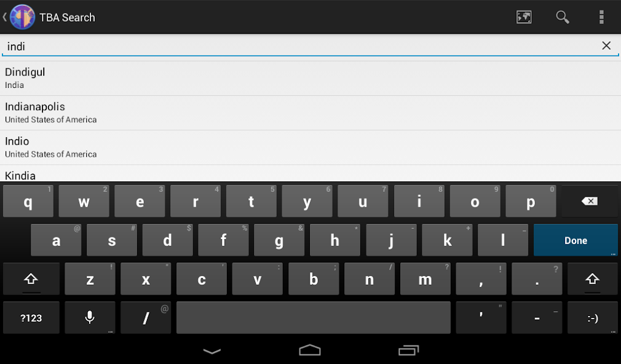Choose Indio, United States of America
The width and height of the screenshot is (621, 364).
310,148
